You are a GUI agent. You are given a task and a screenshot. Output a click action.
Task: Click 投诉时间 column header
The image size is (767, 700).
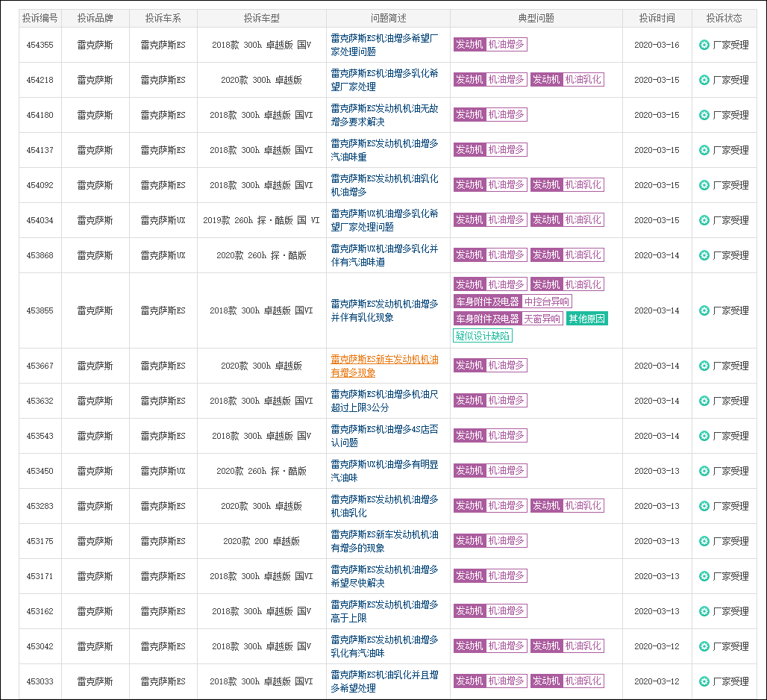[657, 19]
